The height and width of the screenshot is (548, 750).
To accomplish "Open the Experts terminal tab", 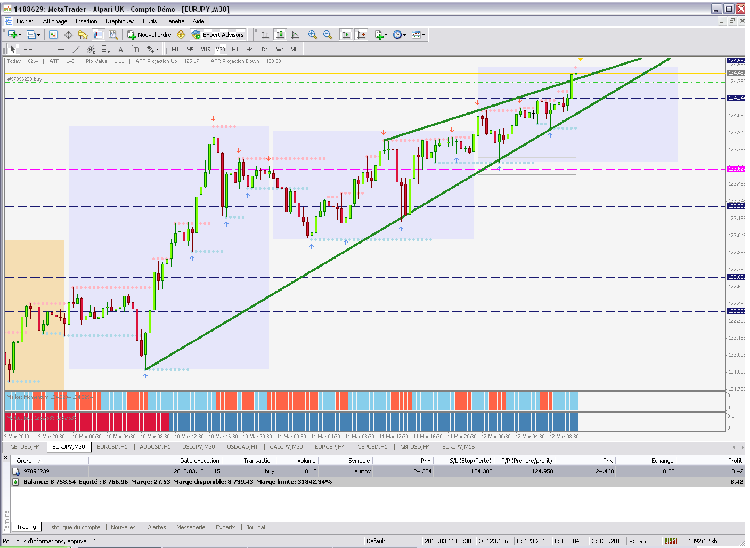I will point(225,527).
